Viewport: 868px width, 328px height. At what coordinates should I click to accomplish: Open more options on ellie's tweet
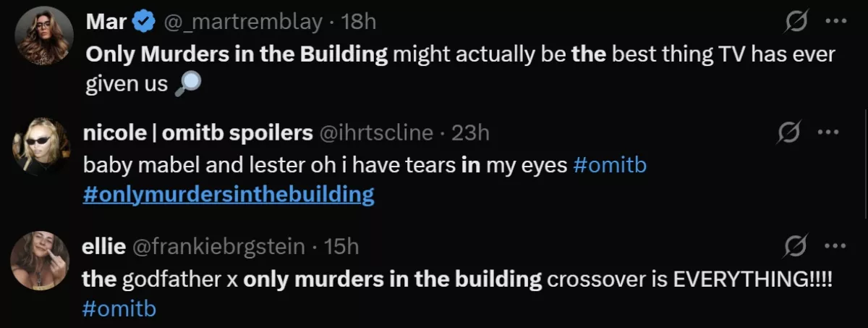coord(835,247)
